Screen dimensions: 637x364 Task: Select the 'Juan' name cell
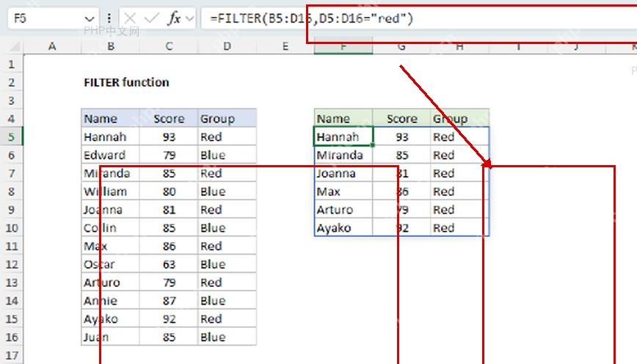pos(111,337)
